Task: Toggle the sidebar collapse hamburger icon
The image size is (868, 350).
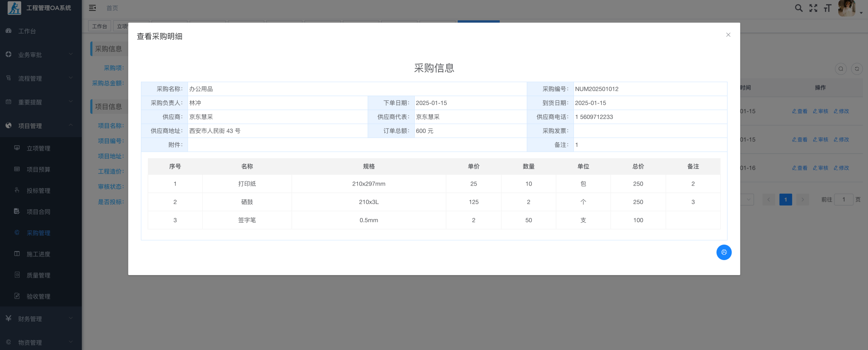Action: [92, 8]
